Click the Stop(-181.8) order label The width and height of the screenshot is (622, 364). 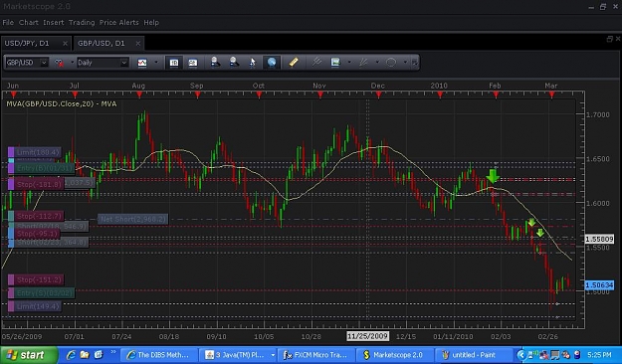point(36,184)
